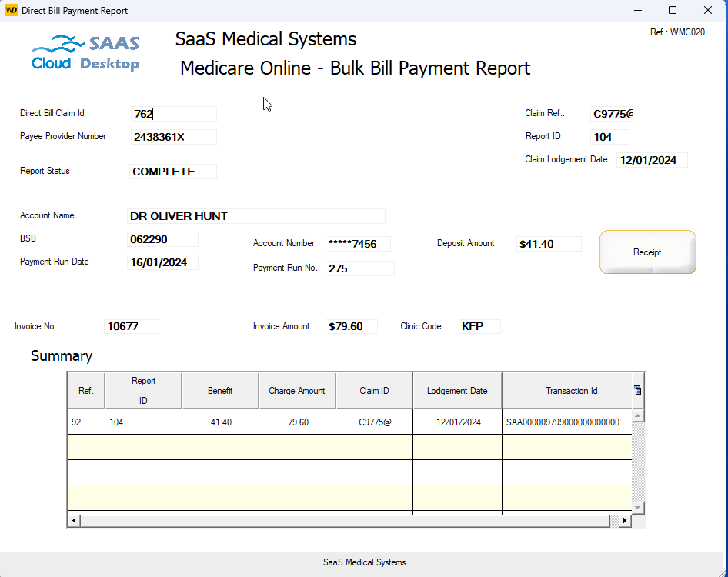Select the Payment Run Date field
This screenshot has width=728, height=577.
tap(162, 262)
